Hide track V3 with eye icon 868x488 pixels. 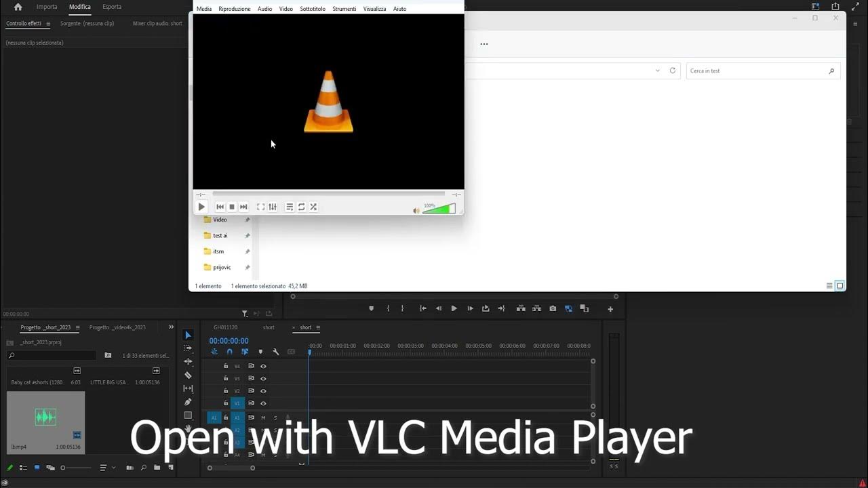(x=263, y=378)
